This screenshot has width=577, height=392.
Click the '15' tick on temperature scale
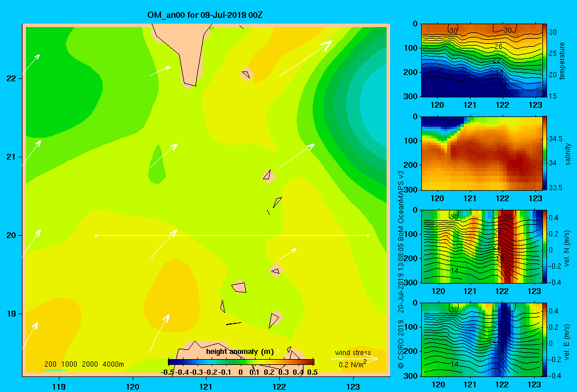[x=552, y=96]
